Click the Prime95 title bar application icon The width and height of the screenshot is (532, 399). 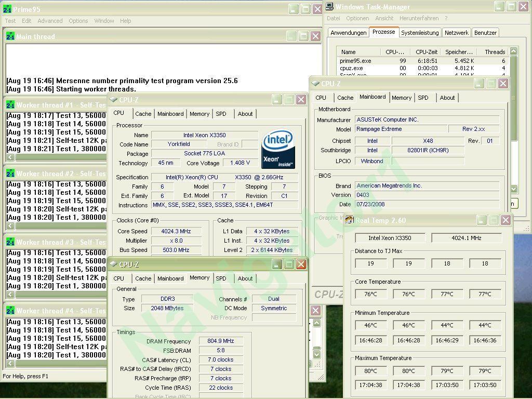7,9
